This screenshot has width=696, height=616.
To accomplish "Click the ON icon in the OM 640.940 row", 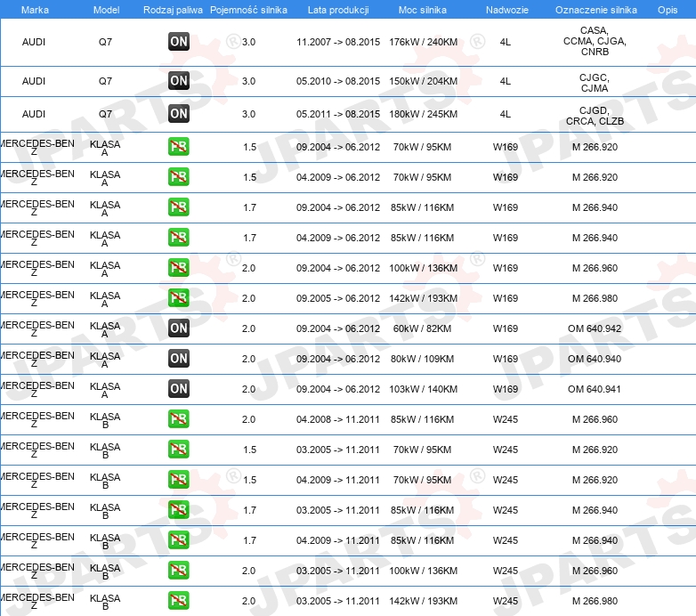I will [x=179, y=359].
